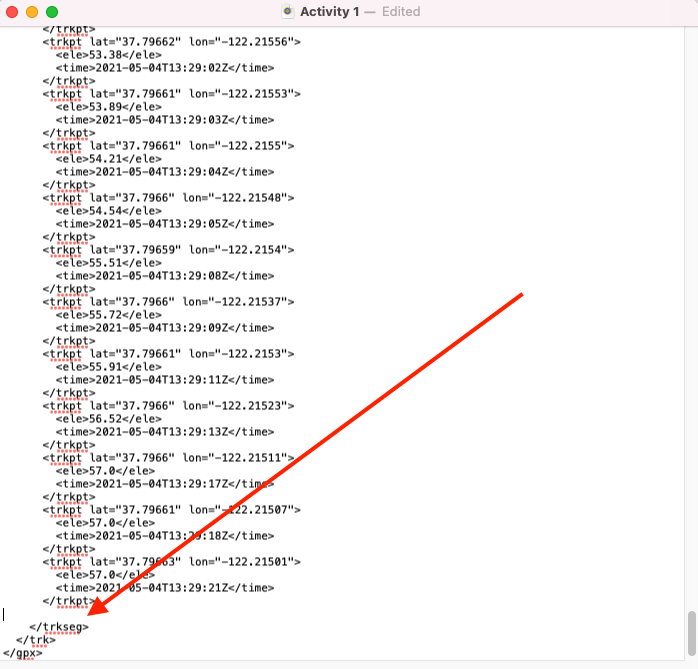Click the trkpt line with lon -122.21553
Viewport: 698px width, 669px height.
pyautogui.click(x=171, y=94)
